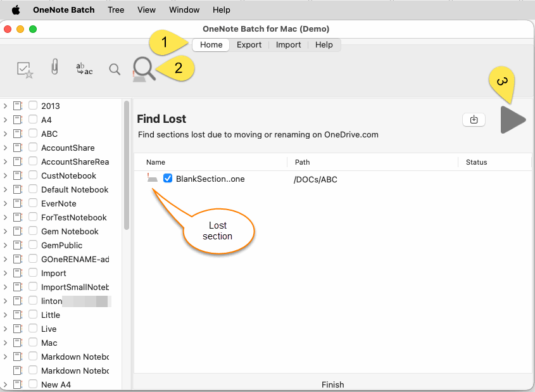Uncheck the BlankSection..one checkbox

pos(168,179)
